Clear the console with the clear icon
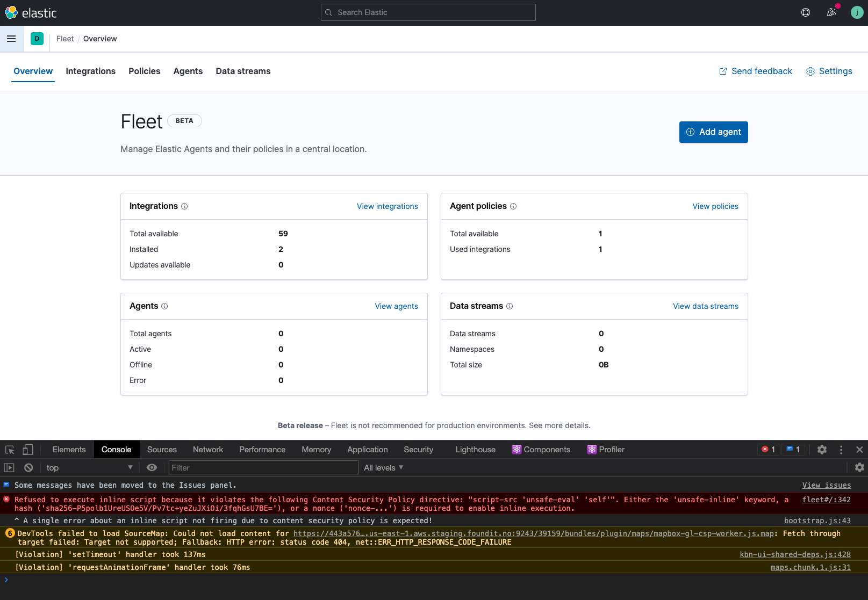This screenshot has width=868, height=600. click(28, 468)
